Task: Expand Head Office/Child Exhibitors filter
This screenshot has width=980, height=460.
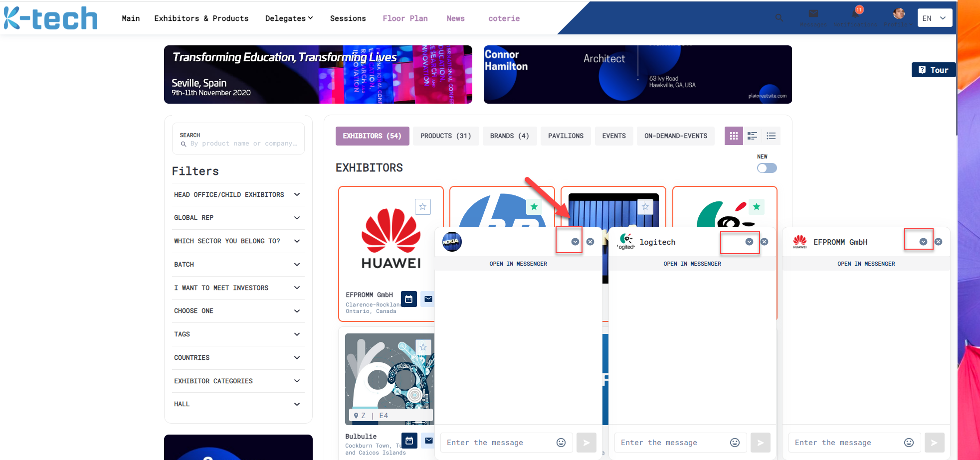Action: point(237,195)
